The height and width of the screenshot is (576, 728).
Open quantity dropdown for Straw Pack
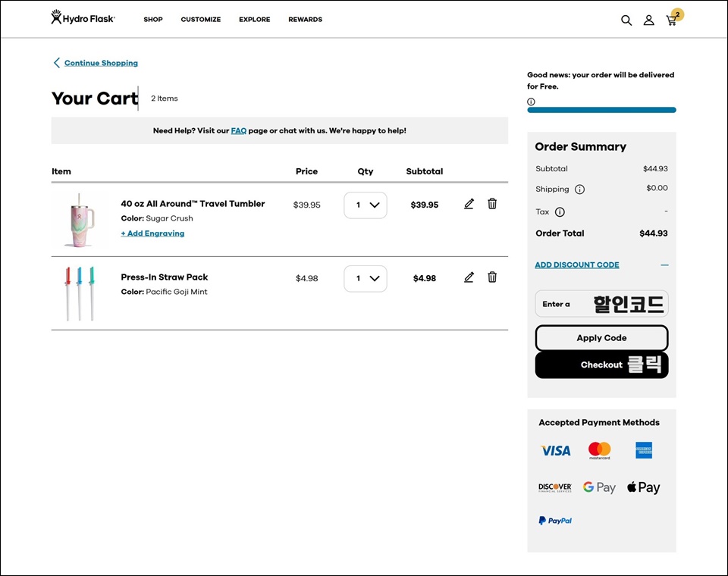(x=366, y=278)
